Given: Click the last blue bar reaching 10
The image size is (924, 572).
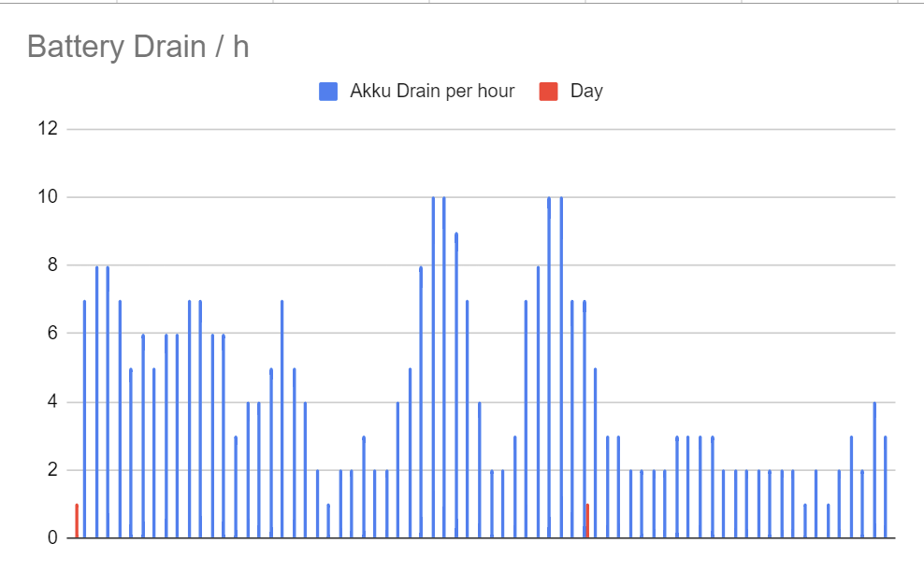Looking at the screenshot, I should [x=561, y=365].
